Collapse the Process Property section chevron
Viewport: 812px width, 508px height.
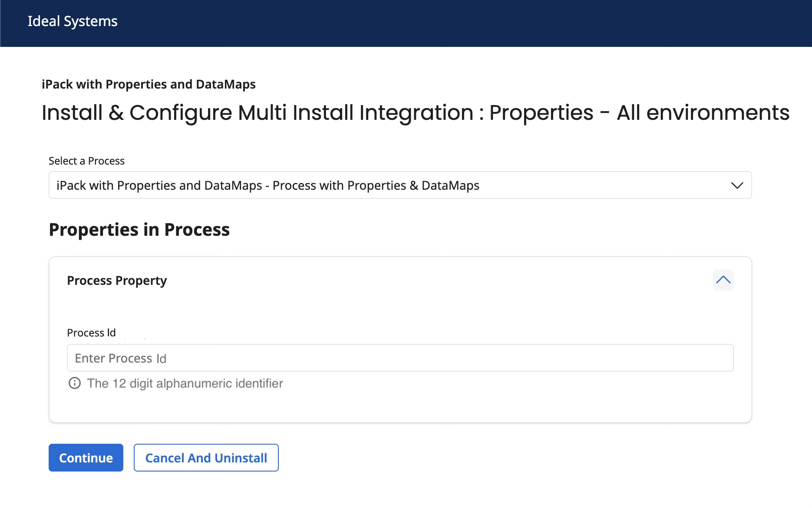pos(723,280)
